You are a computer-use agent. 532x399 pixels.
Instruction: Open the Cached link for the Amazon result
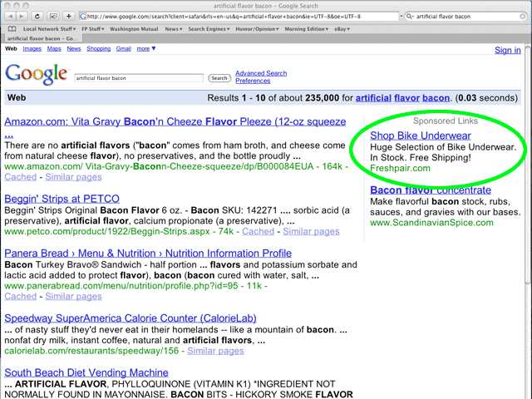click(20, 177)
